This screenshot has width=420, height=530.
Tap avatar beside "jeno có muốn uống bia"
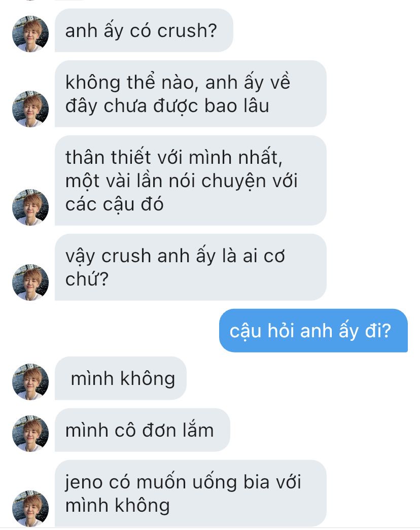tap(30, 508)
